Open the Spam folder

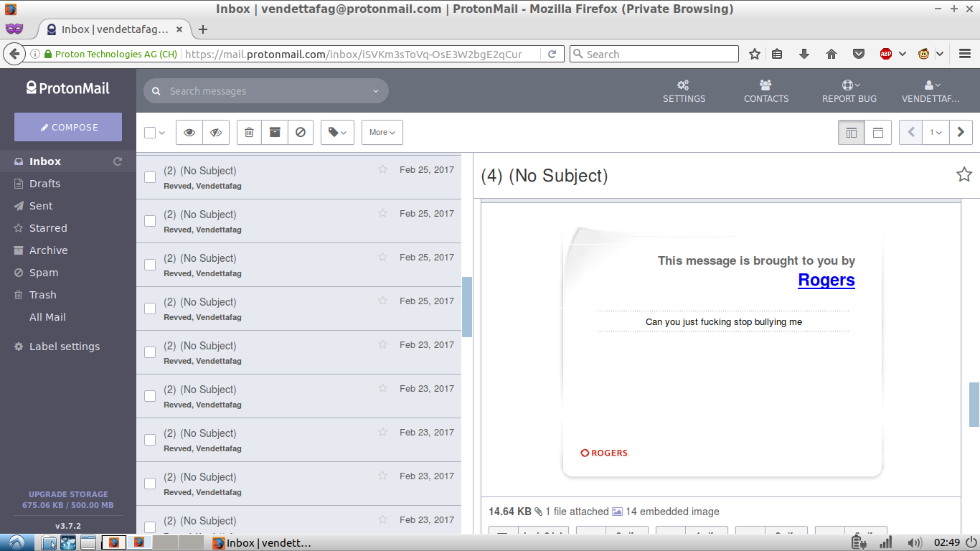point(44,273)
